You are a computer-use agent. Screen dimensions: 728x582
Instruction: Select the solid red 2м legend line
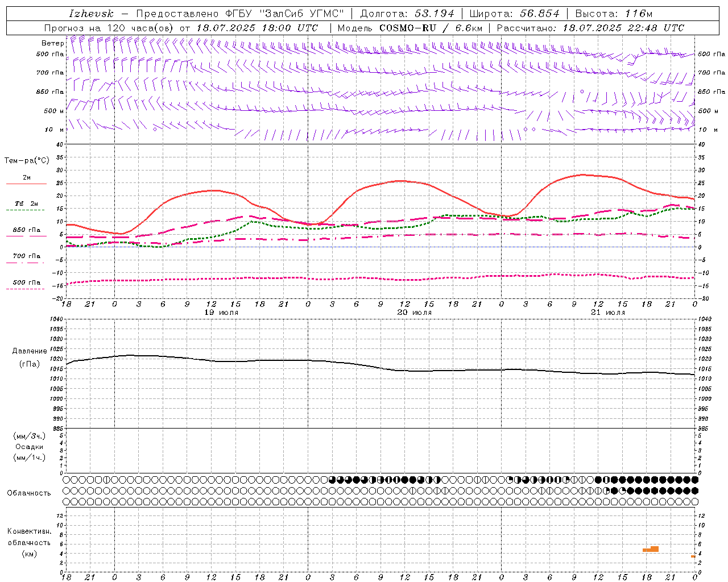[26, 184]
